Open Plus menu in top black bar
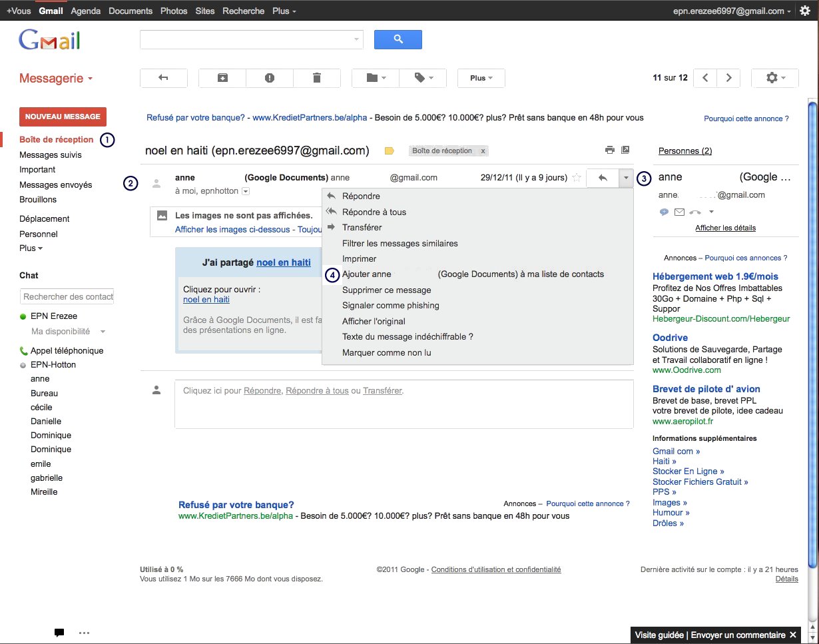The image size is (819, 644). [284, 11]
